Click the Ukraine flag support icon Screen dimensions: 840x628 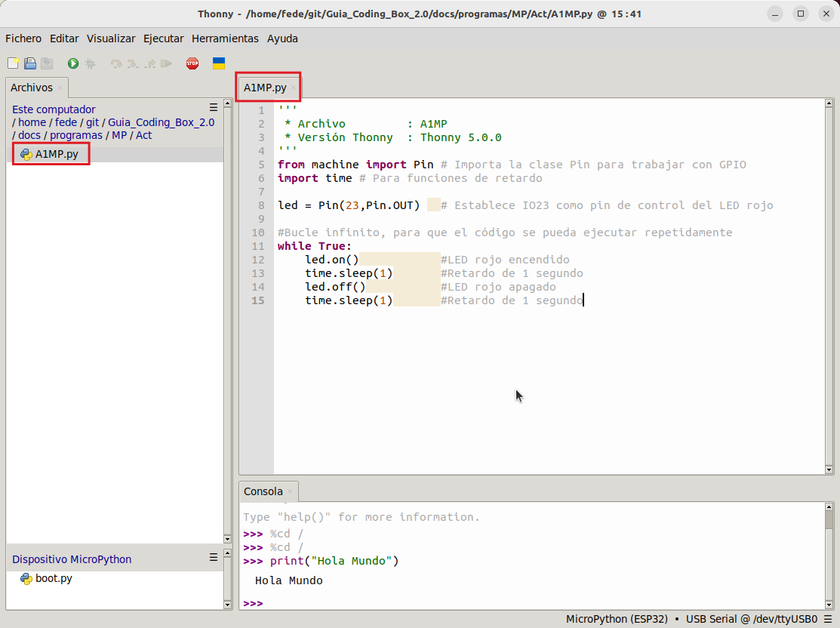pos(219,63)
